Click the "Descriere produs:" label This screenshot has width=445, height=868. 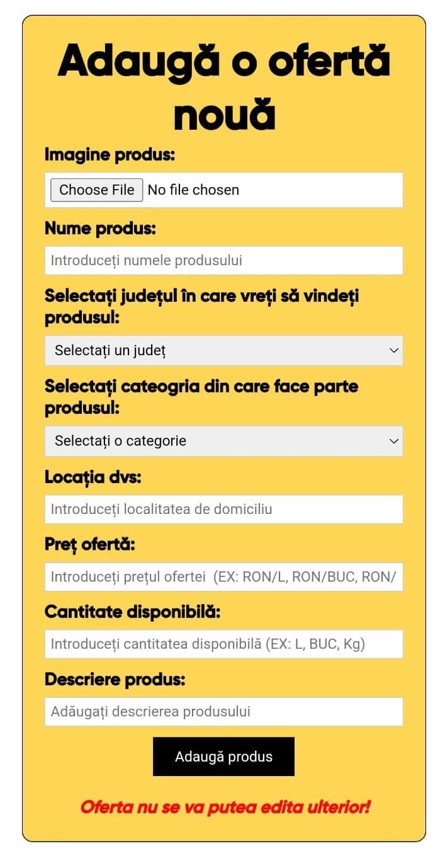pyautogui.click(x=115, y=680)
